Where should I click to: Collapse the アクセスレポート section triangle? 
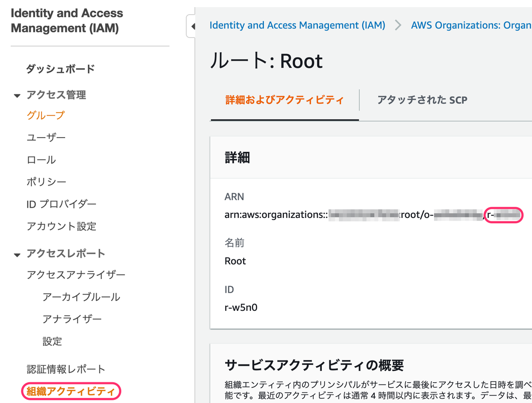tap(17, 255)
